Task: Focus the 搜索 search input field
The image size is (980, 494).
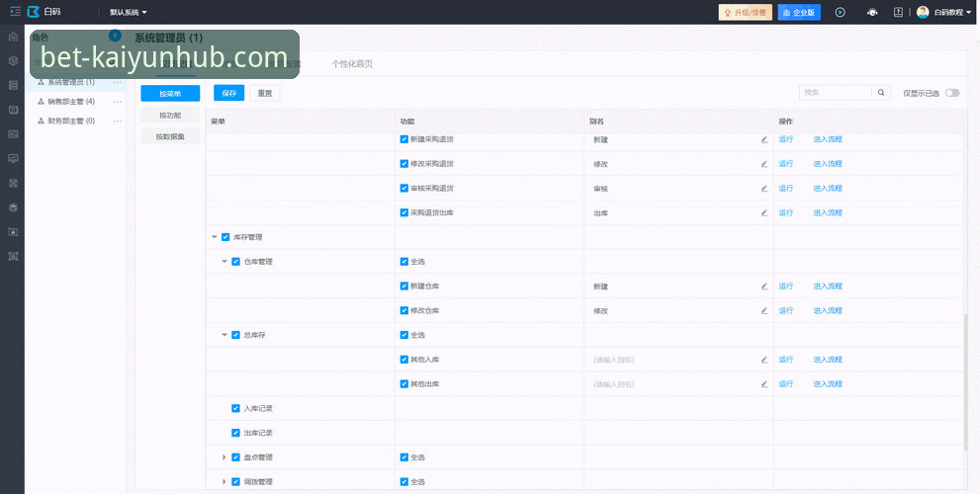Action: pyautogui.click(x=836, y=93)
